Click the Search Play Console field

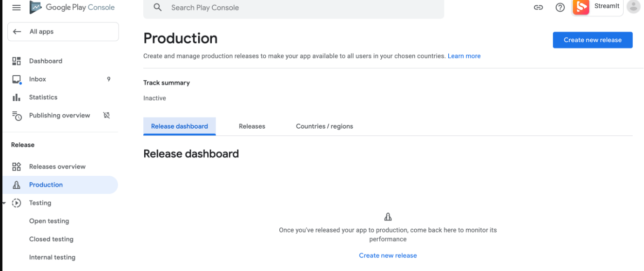pyautogui.click(x=293, y=8)
